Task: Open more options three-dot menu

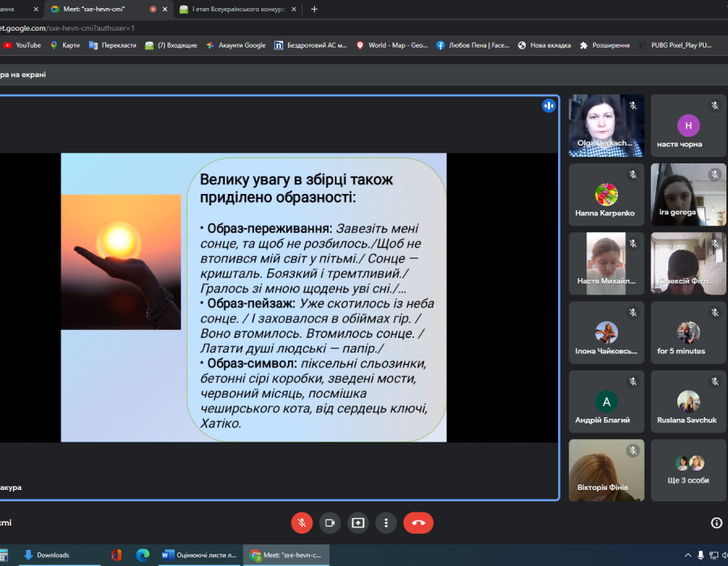Action: click(x=387, y=523)
